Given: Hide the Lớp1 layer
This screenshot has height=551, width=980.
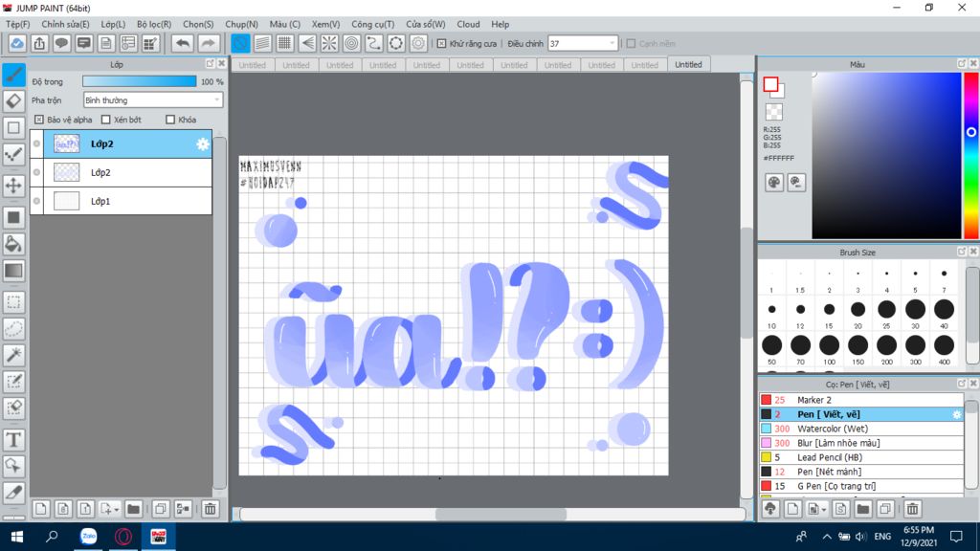Looking at the screenshot, I should click(x=37, y=201).
